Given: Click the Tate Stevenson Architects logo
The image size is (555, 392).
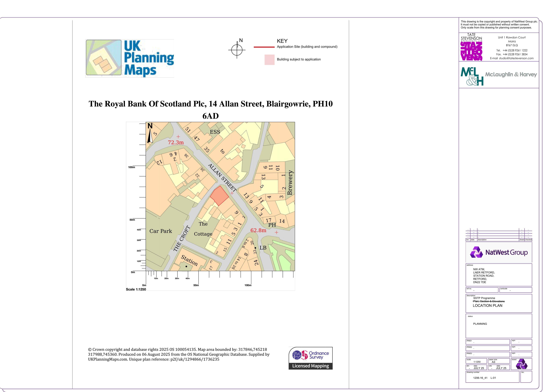Looking at the screenshot, I should pos(471,47).
